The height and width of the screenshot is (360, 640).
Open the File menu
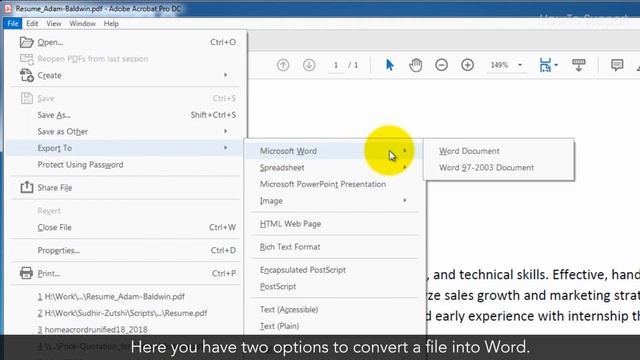13,23
